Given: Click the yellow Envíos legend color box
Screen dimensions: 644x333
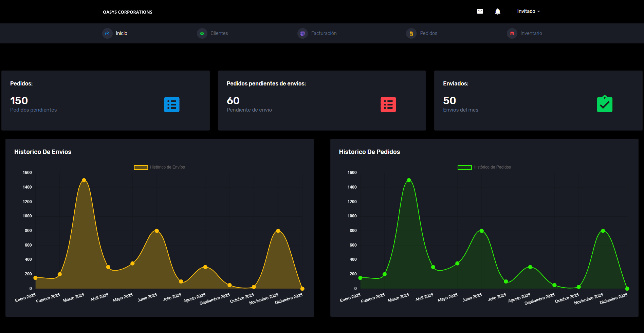Looking at the screenshot, I should [x=141, y=167].
